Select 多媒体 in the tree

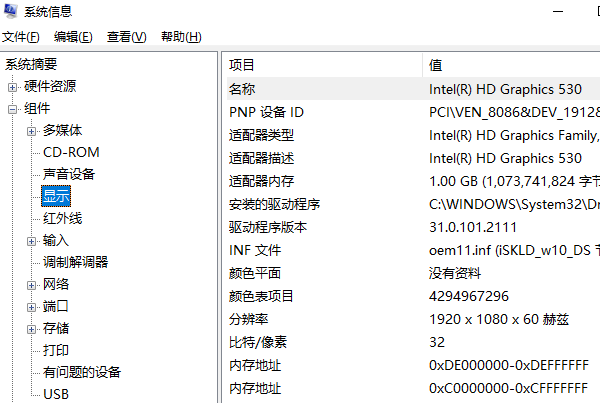pyautogui.click(x=62, y=130)
